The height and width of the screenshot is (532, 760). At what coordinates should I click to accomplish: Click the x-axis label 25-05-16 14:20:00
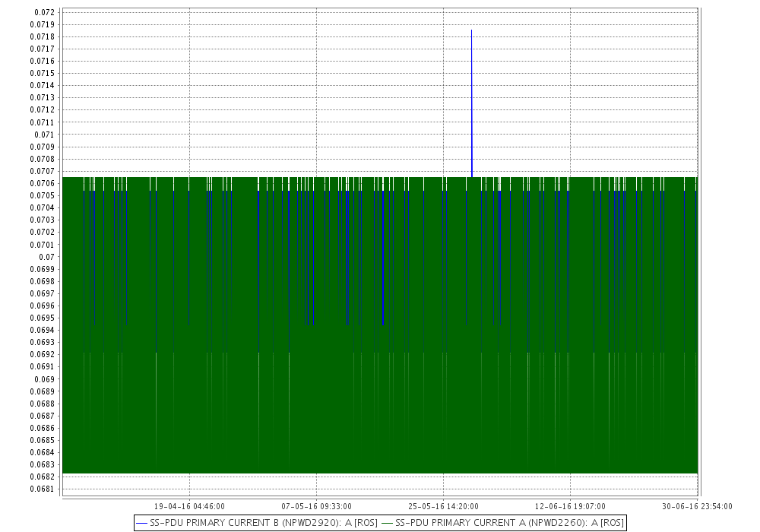pos(443,506)
